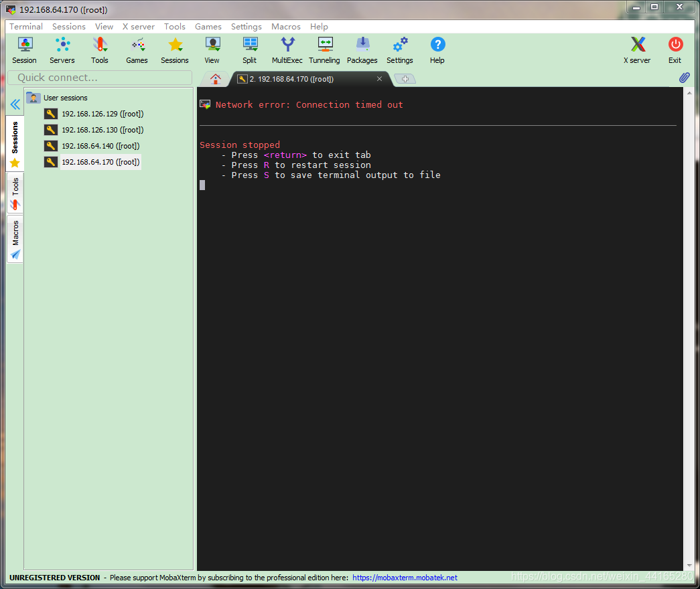Open the Settings menu in menu bar
This screenshot has height=589, width=700.
point(247,26)
